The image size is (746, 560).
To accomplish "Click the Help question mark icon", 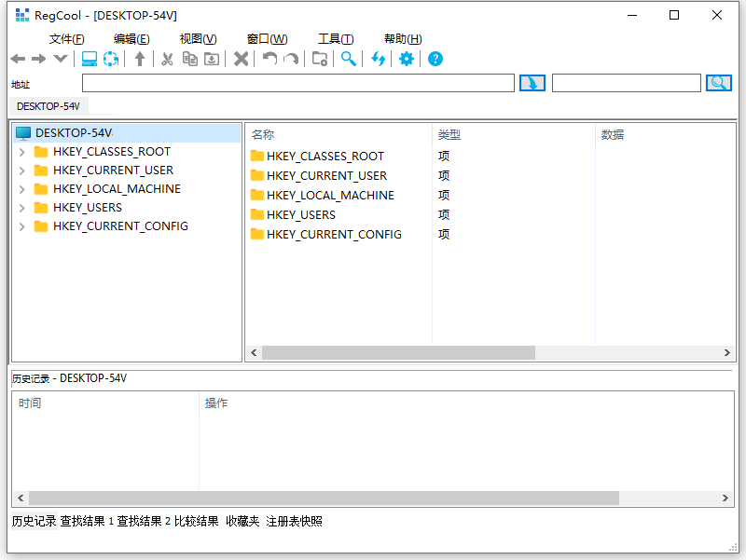I will [x=435, y=59].
